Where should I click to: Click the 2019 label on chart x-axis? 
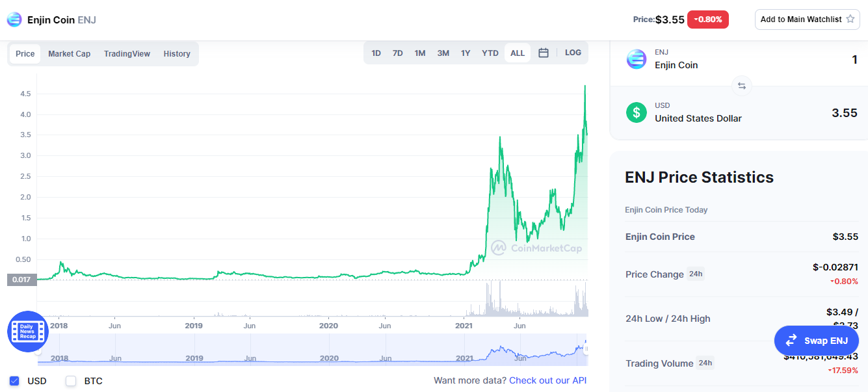tap(194, 325)
